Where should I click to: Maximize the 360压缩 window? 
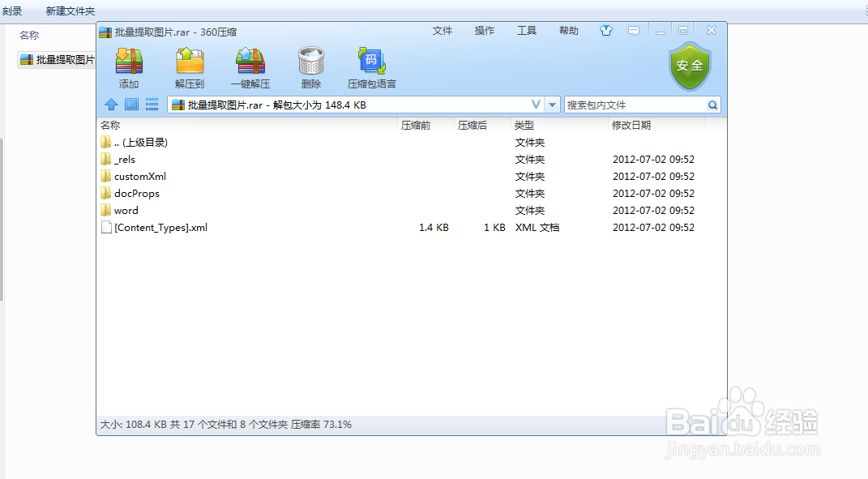[x=683, y=31]
